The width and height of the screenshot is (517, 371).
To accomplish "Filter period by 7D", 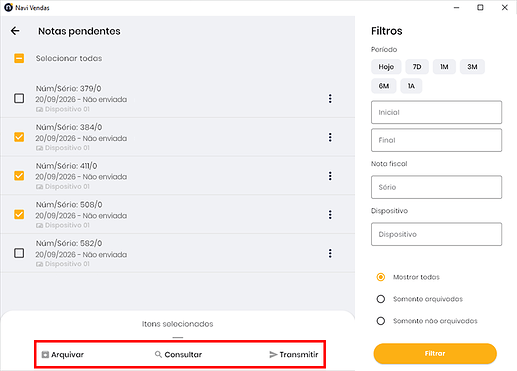I will tap(417, 67).
